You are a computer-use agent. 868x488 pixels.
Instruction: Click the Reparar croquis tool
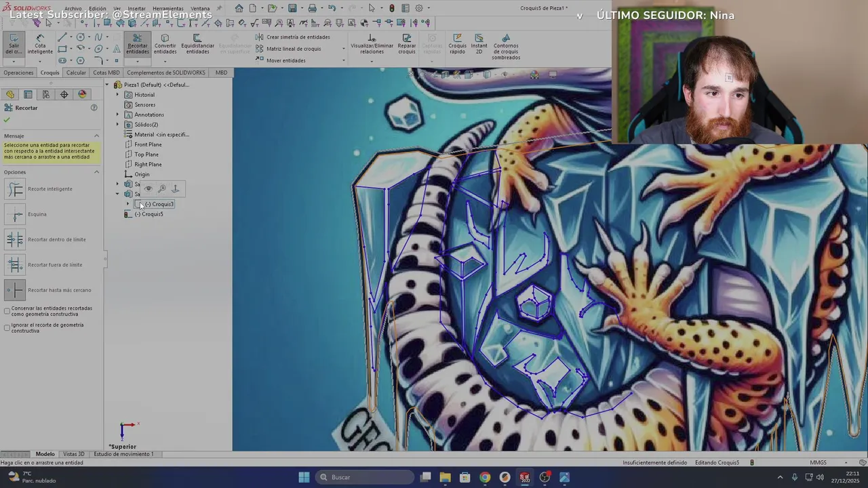(x=407, y=43)
